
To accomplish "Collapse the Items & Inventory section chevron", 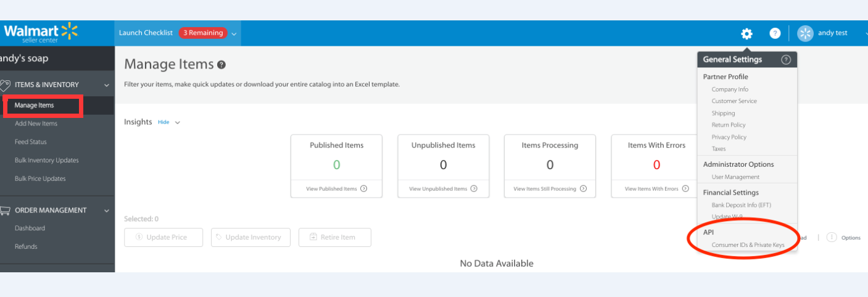I will point(107,85).
